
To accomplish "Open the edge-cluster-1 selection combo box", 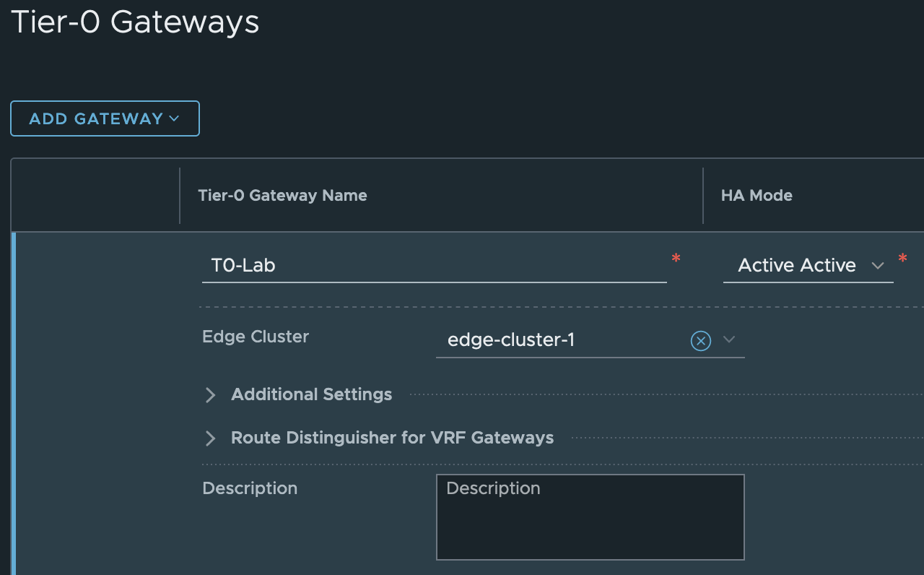I will tap(563, 340).
